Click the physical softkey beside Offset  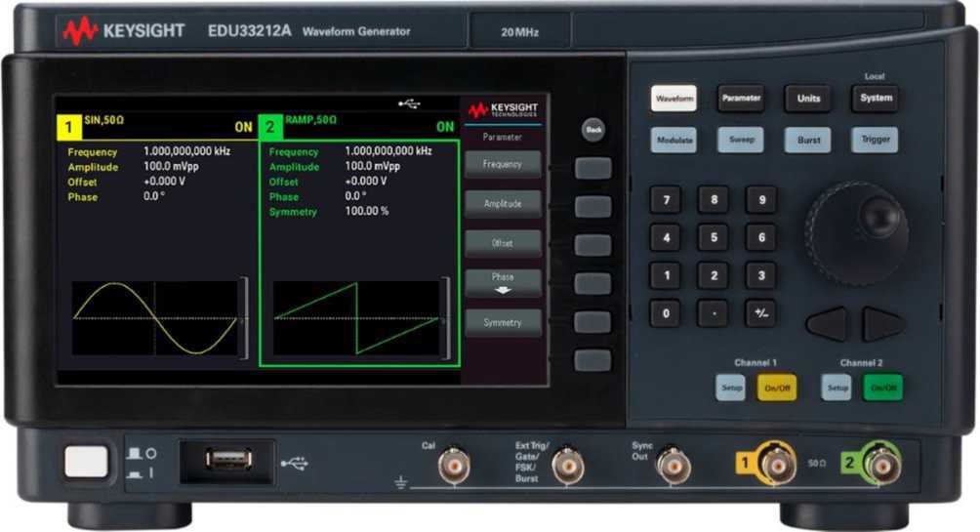pos(592,245)
